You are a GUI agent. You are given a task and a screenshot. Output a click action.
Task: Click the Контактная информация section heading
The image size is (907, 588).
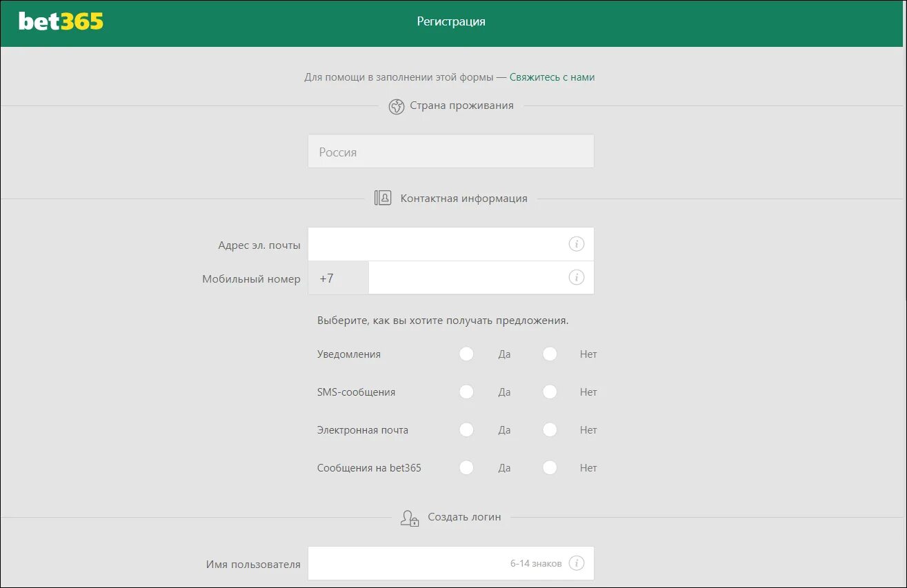click(x=464, y=199)
